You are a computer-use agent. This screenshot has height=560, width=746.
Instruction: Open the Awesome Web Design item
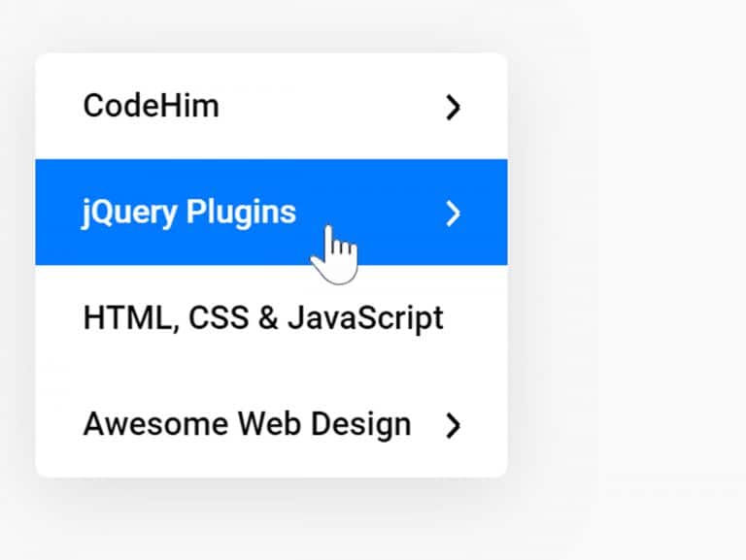coord(247,424)
